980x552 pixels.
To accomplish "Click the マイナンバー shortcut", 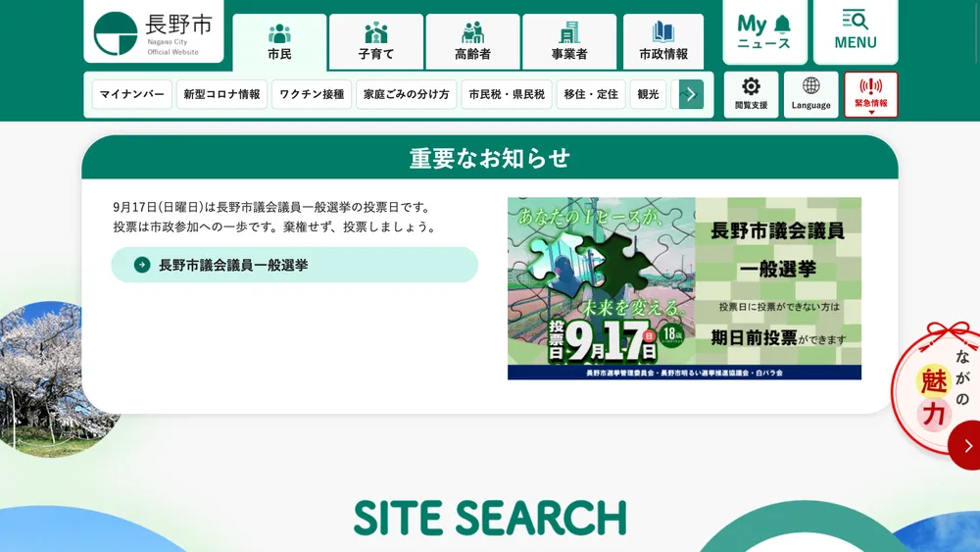I will [132, 94].
